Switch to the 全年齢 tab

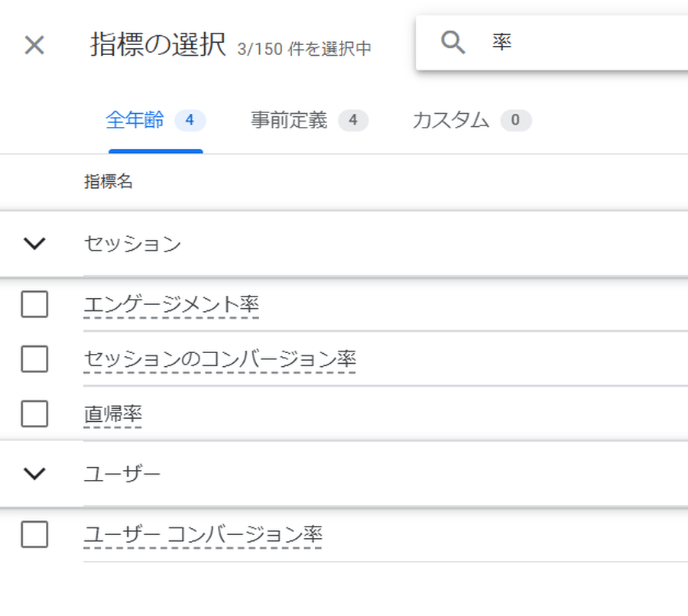[x=135, y=121]
